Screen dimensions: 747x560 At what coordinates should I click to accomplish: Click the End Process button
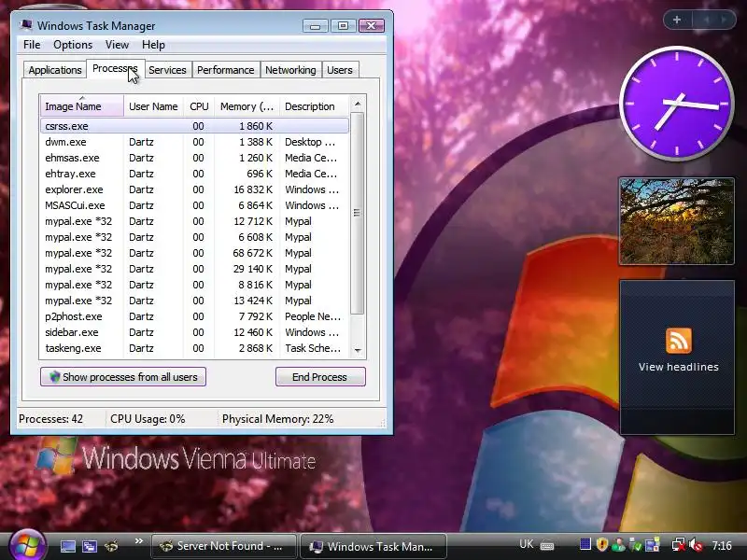(320, 377)
